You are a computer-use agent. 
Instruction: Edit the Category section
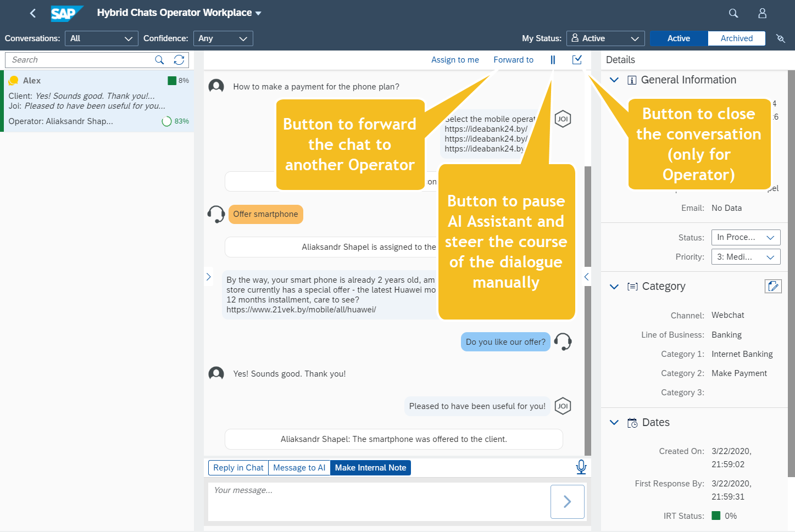(x=772, y=286)
